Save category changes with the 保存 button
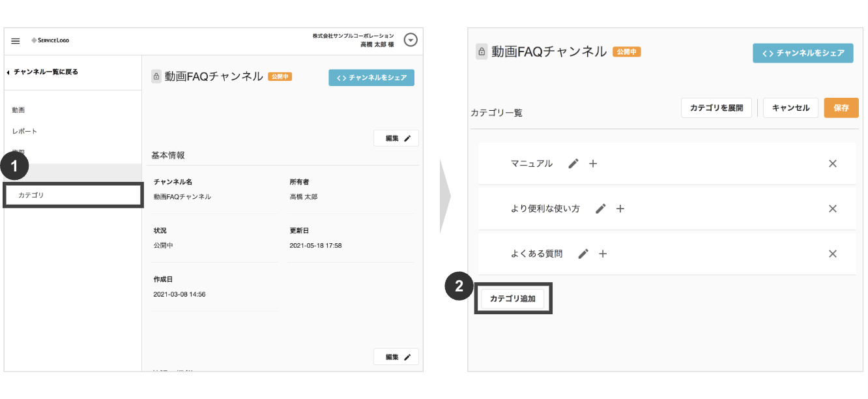868x399 pixels. 841,108
